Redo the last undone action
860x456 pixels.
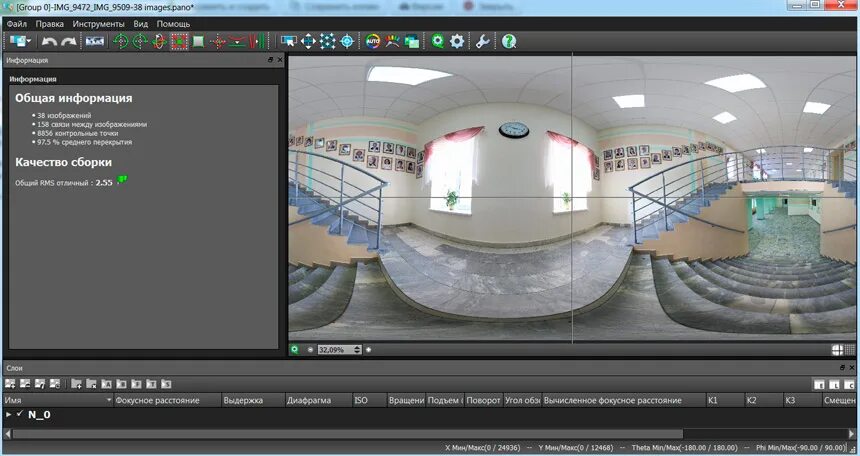69,42
